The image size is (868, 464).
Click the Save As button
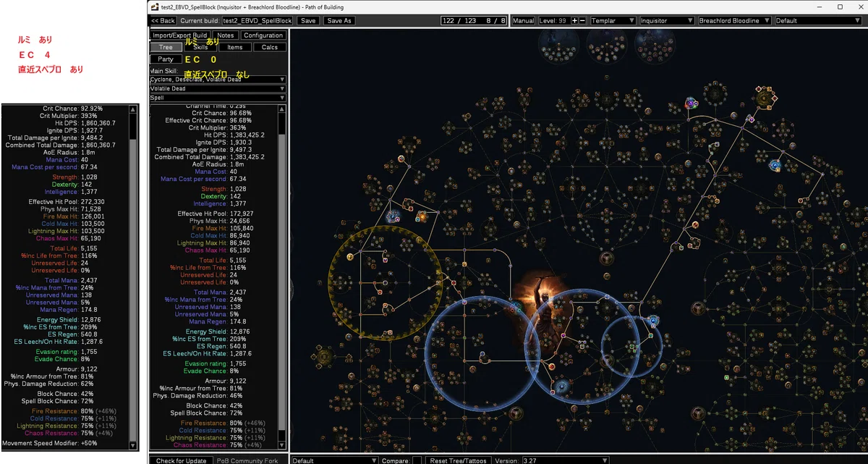click(x=339, y=21)
